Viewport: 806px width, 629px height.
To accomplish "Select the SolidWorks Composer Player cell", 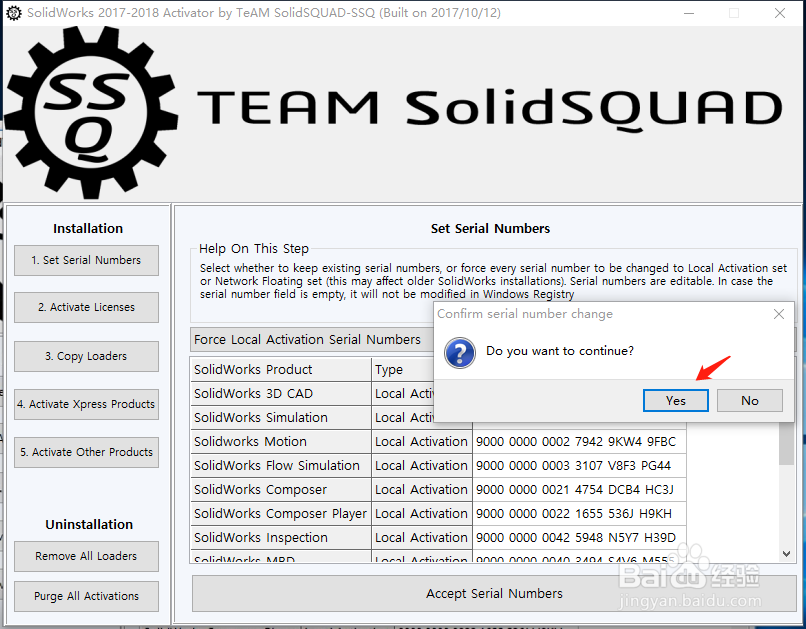I will [280, 513].
